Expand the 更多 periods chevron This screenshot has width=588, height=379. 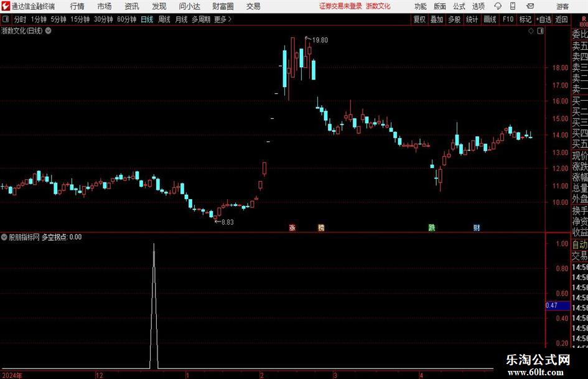[223, 19]
